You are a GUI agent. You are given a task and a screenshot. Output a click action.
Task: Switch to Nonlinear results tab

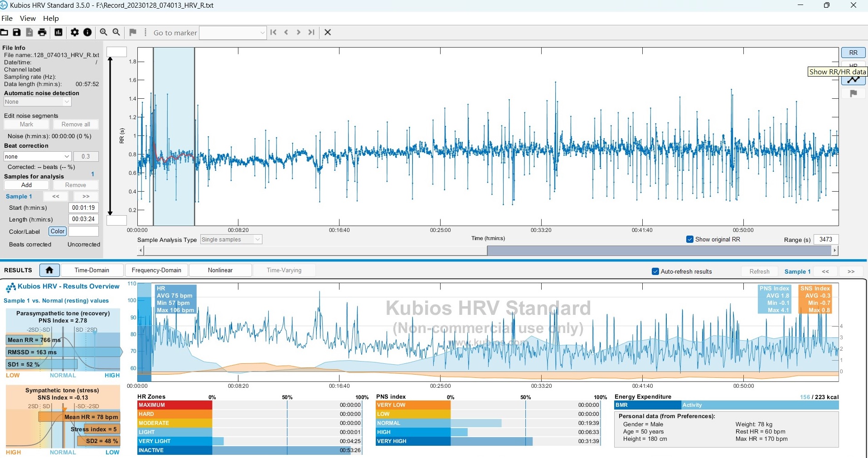tap(220, 270)
